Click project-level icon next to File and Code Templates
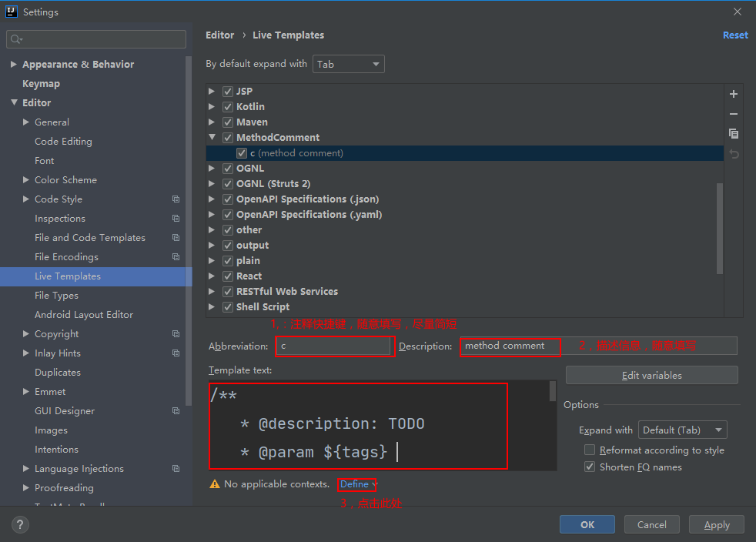Image resolution: width=756 pixels, height=542 pixels. [176, 238]
